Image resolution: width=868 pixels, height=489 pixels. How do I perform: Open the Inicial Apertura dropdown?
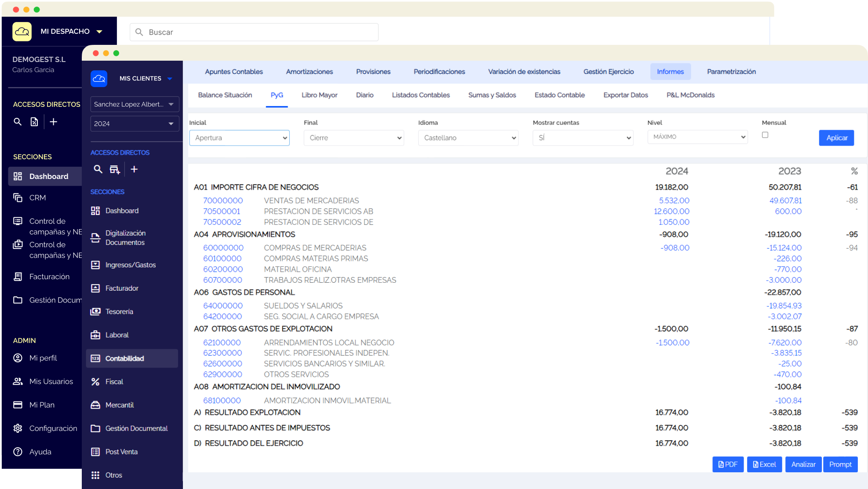pyautogui.click(x=239, y=138)
